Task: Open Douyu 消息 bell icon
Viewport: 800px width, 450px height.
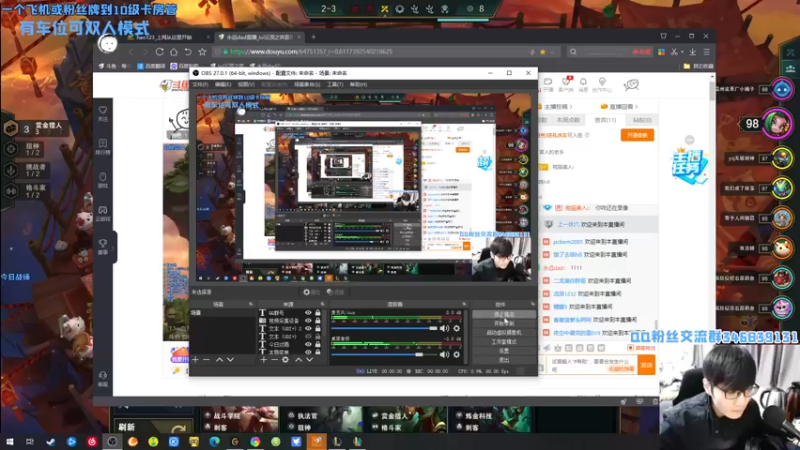Action: (x=583, y=84)
